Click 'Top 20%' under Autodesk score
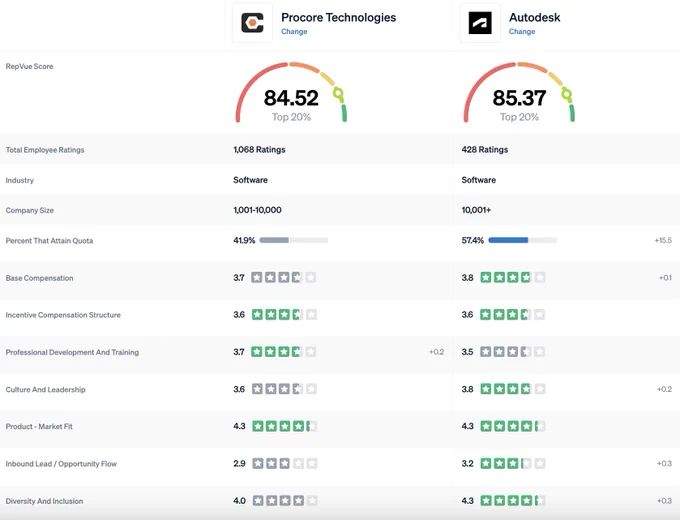 click(x=519, y=117)
